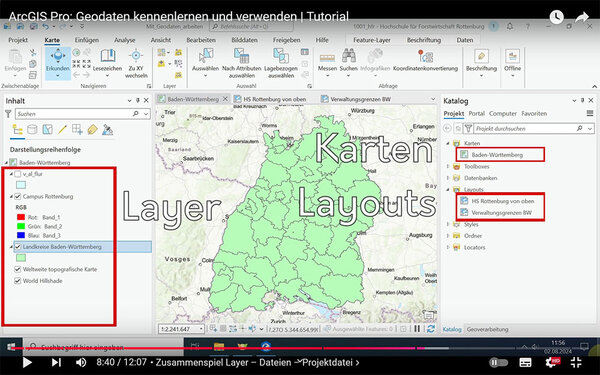Click the Auswählen select tool
This screenshot has width=600, height=375.
(205, 63)
